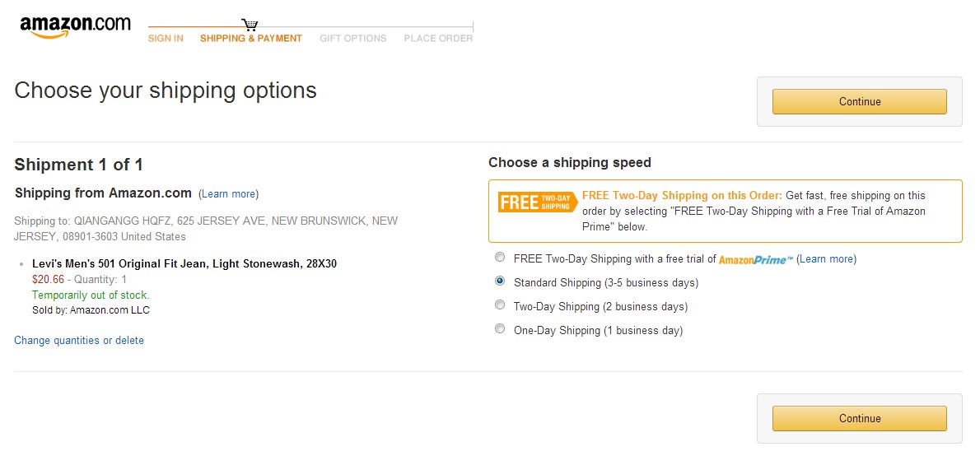
Task: Choose One-Day Shipping (1 business day)
Action: [x=500, y=329]
